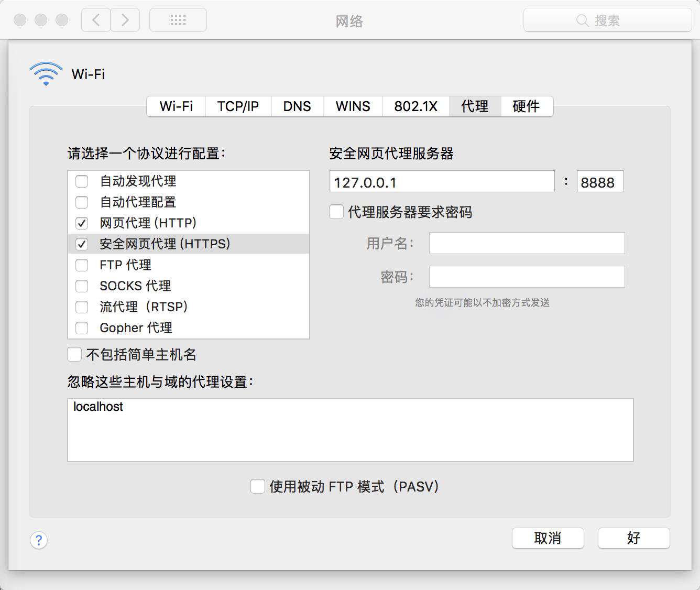Open the DNS tab
The width and height of the screenshot is (700, 590).
pos(297,106)
